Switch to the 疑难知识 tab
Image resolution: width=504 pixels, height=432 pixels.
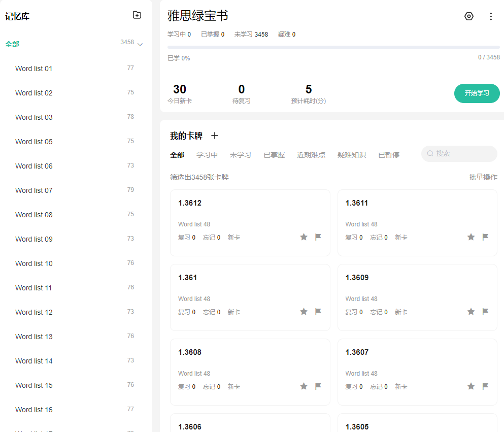(352, 155)
